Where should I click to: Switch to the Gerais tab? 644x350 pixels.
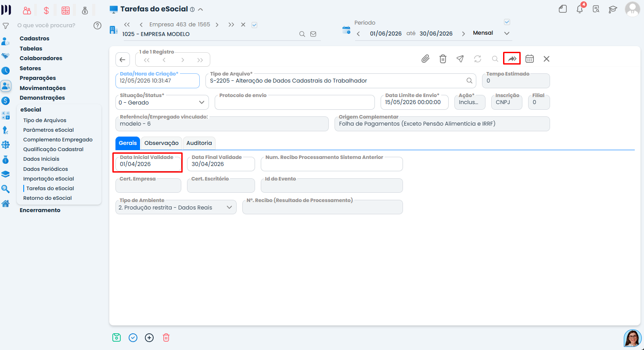[128, 143]
